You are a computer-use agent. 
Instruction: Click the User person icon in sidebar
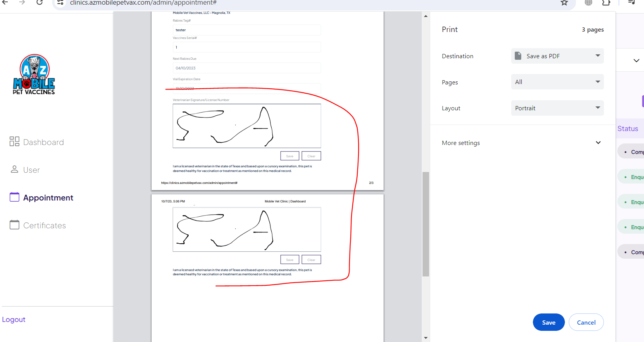click(x=14, y=169)
